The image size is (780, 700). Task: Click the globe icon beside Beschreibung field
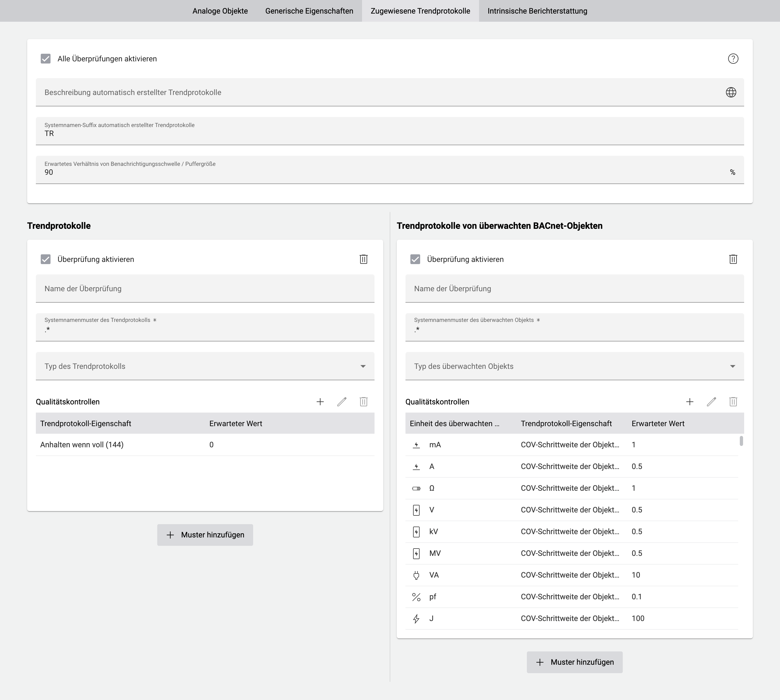click(x=731, y=92)
